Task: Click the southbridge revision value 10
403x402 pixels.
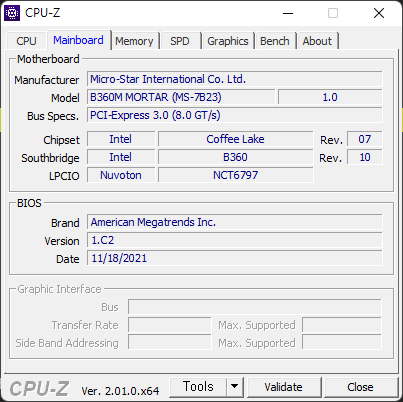Action: click(365, 157)
